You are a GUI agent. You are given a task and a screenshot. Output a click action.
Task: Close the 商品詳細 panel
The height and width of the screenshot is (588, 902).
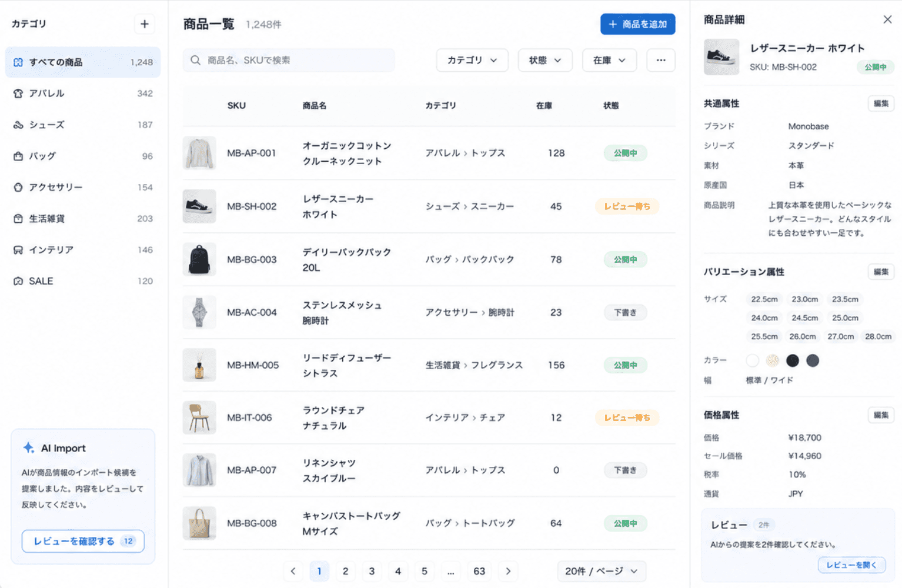click(x=887, y=19)
